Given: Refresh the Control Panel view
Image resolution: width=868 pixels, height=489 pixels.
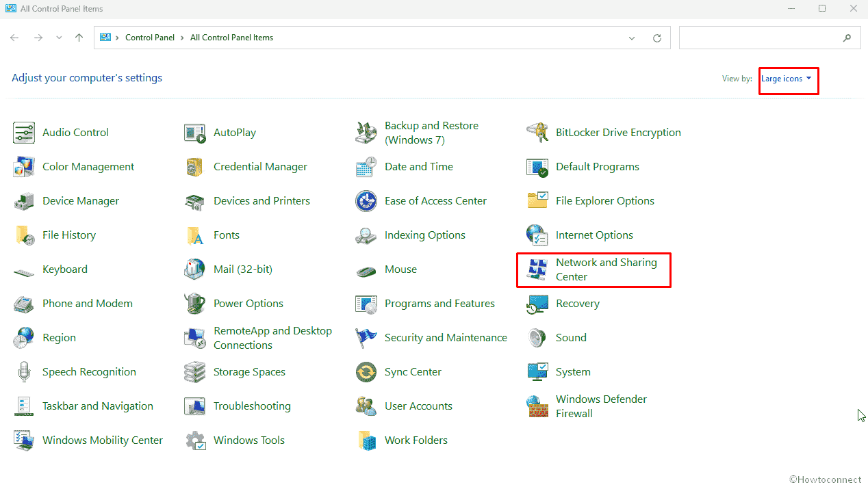Looking at the screenshot, I should (x=657, y=38).
